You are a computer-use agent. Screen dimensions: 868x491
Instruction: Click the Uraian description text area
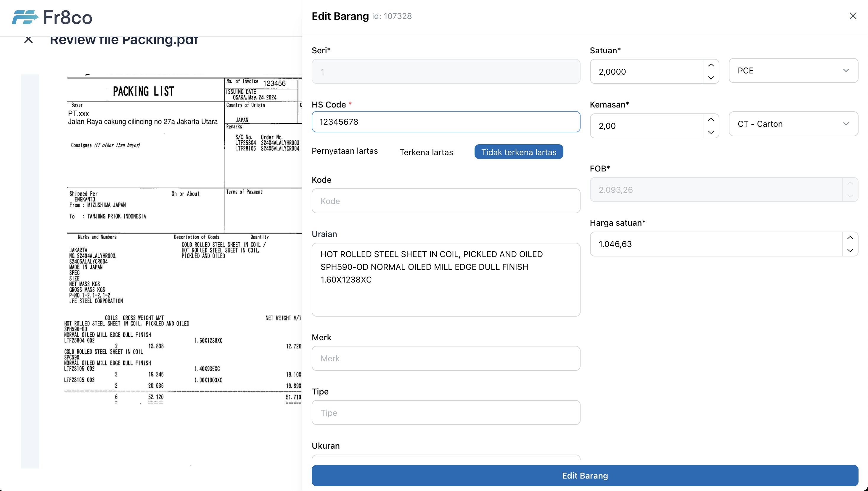pos(446,279)
